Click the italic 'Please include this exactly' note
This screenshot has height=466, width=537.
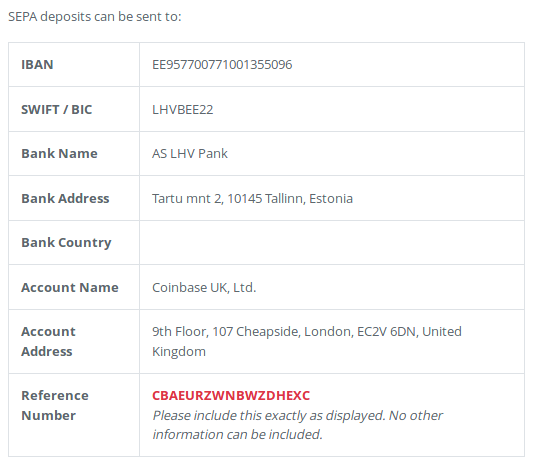point(298,416)
